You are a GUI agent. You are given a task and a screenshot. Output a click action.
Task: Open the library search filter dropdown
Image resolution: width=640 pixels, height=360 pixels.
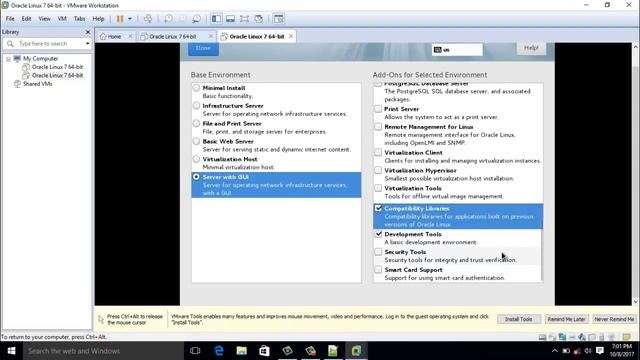[x=87, y=44]
